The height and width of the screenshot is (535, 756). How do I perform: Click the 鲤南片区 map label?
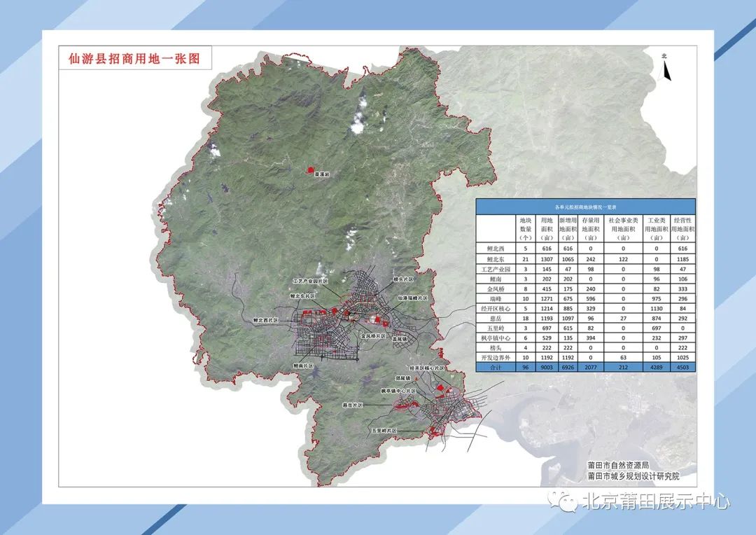tap(307, 366)
